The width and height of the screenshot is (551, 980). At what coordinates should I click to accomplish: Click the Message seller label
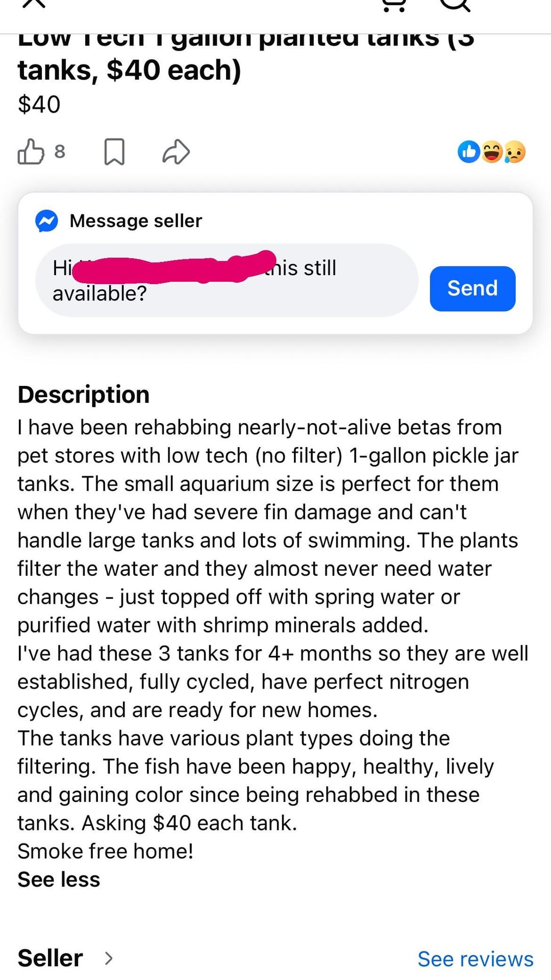(136, 221)
